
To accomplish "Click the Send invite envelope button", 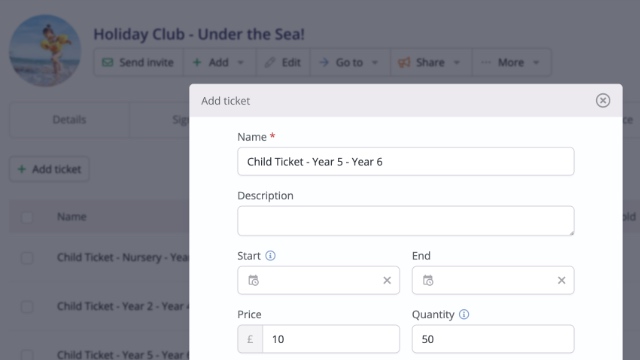I will click(138, 62).
